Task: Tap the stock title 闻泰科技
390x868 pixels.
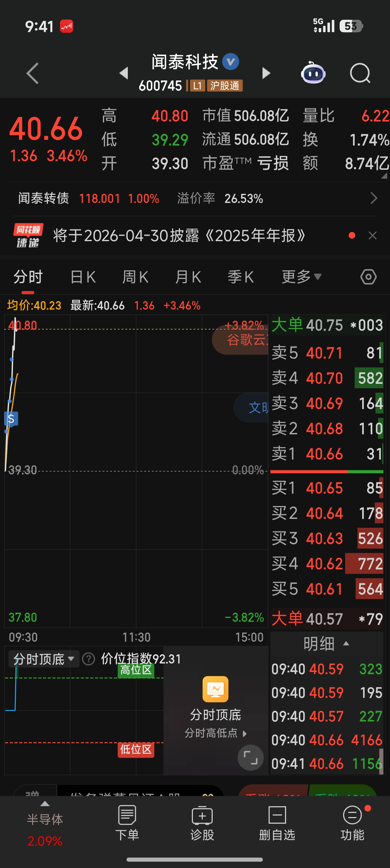Action: (185, 62)
